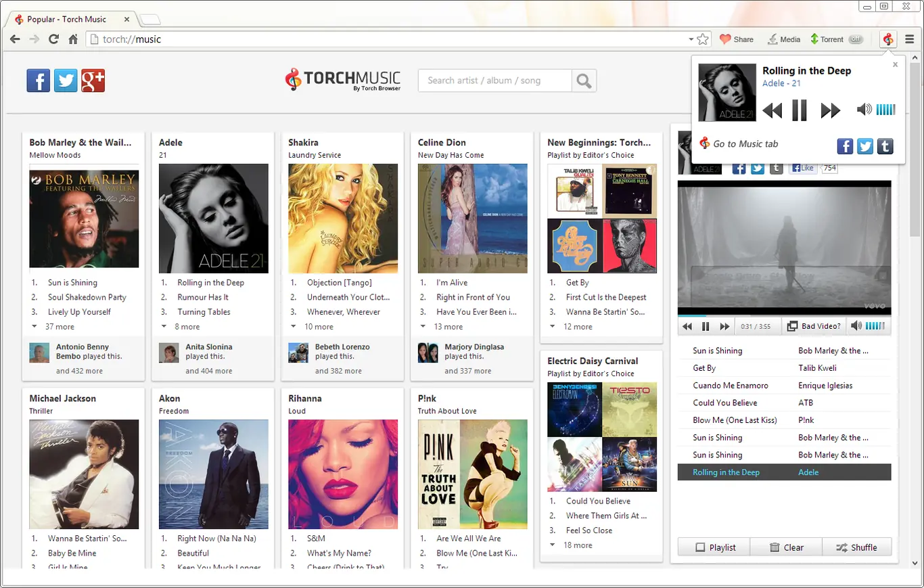This screenshot has height=588, width=924.
Task: Click the Facebook icon in page header
Action: point(38,81)
